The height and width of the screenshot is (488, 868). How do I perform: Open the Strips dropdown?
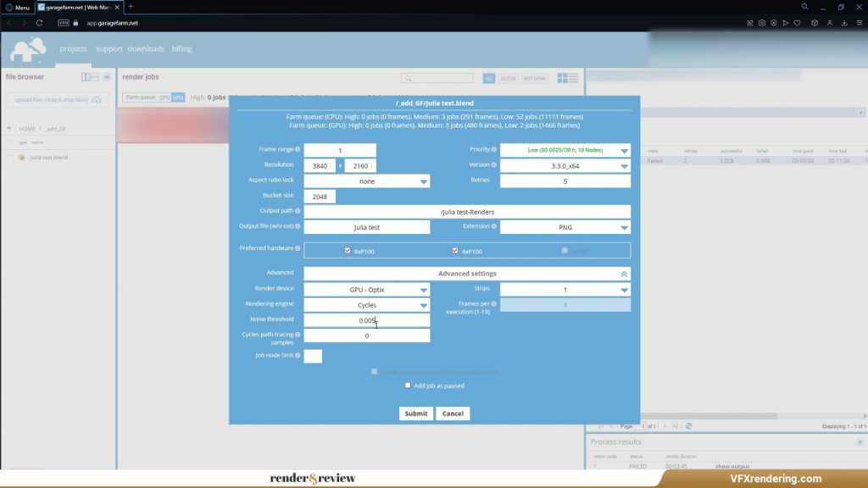click(565, 290)
